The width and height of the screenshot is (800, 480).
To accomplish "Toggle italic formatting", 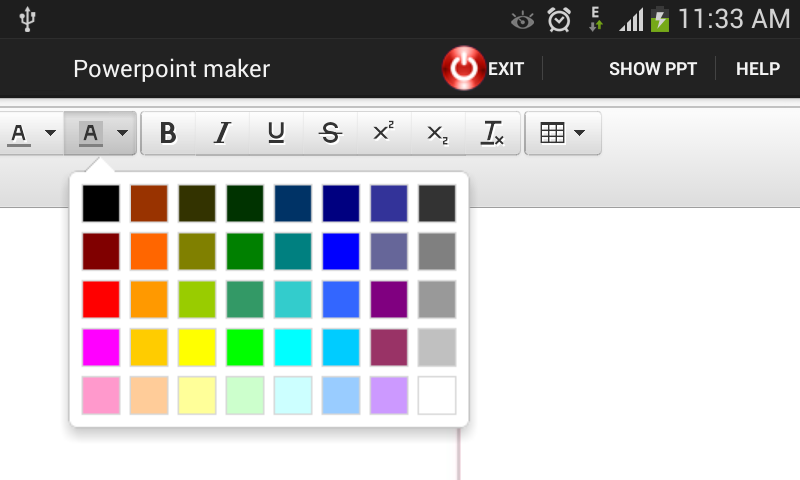I will point(222,133).
